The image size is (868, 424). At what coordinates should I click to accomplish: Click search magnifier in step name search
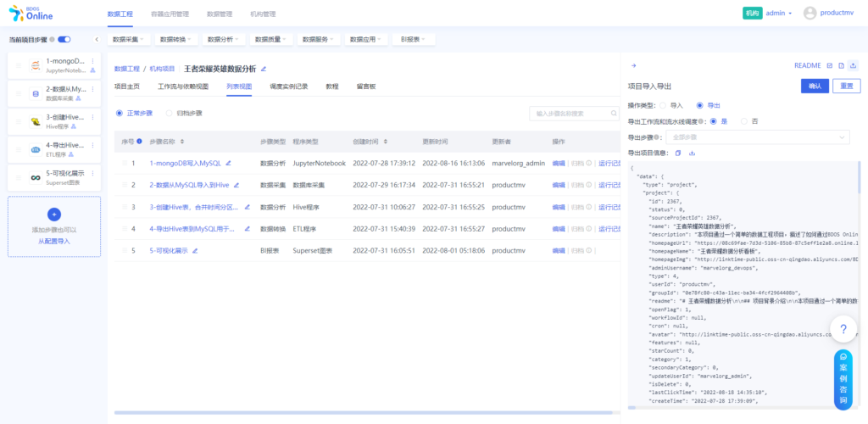[614, 114]
